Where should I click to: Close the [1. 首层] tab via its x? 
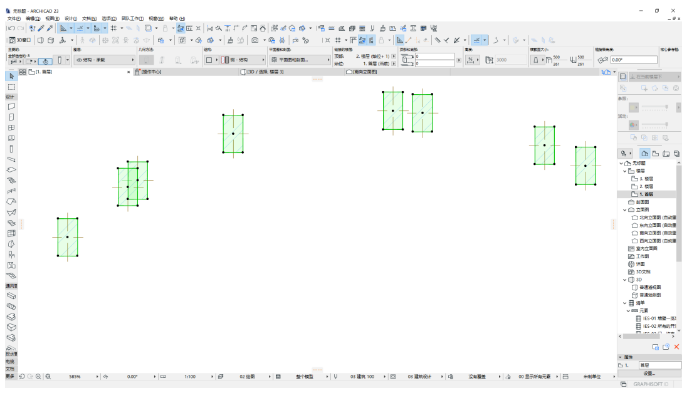coord(129,72)
